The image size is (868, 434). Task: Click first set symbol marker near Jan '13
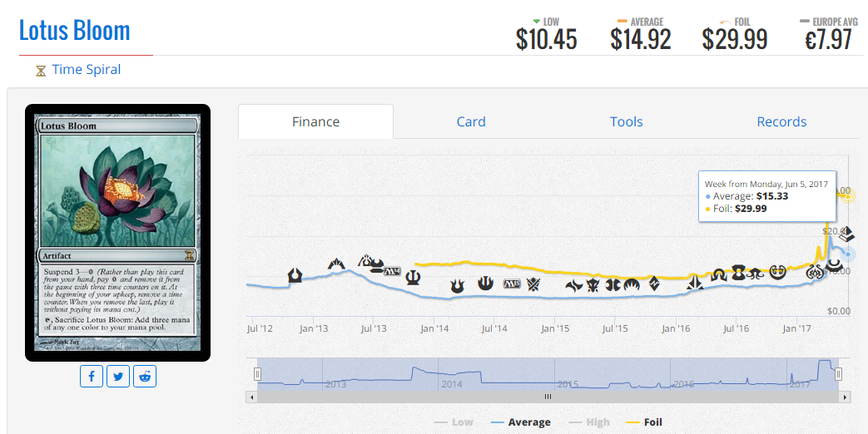coord(295,274)
